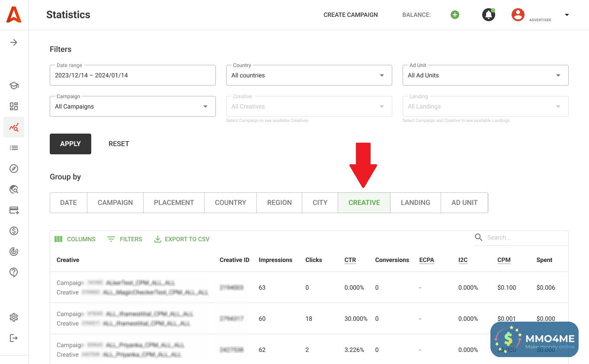
Task: Go to the dashboard grid icon
Action: tap(14, 106)
